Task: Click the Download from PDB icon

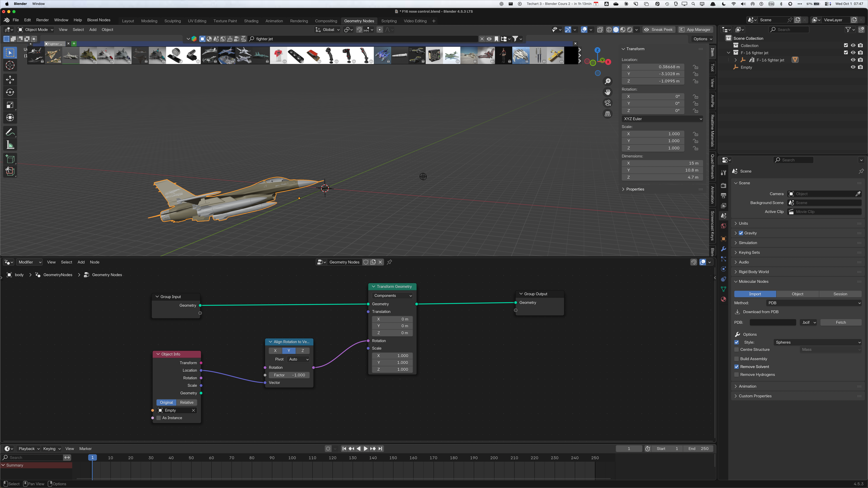Action: (x=738, y=312)
